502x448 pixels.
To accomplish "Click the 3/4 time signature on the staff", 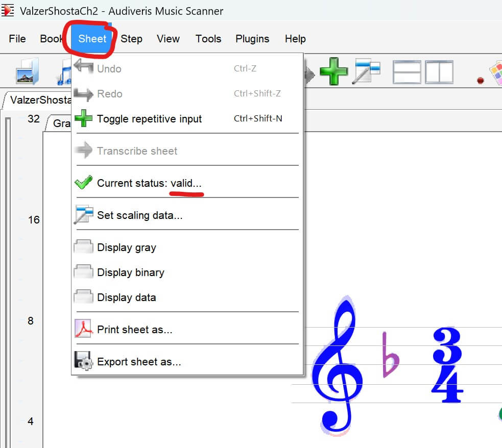I will 447,365.
